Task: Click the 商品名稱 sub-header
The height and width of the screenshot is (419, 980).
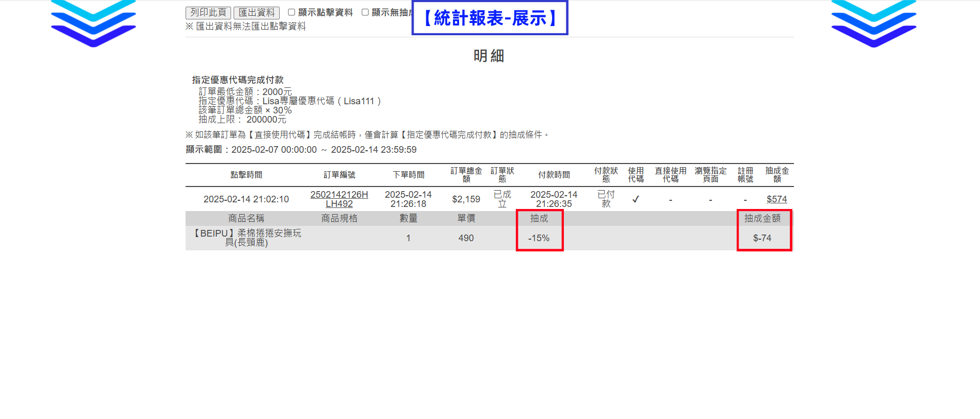Action: coord(246,218)
